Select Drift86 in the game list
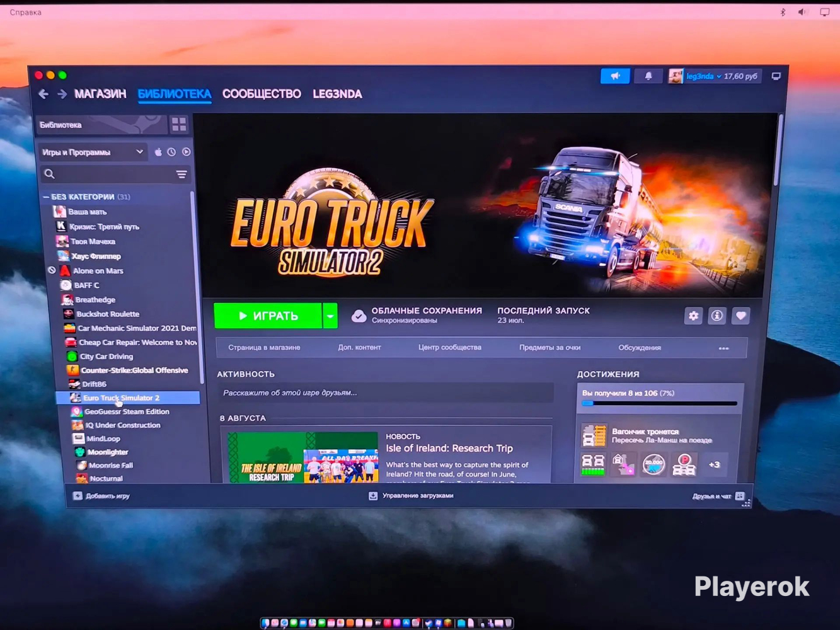This screenshot has width=840, height=630. tap(94, 384)
